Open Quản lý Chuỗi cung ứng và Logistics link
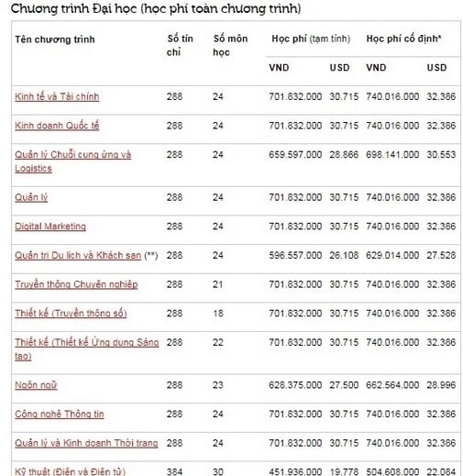 click(x=72, y=161)
